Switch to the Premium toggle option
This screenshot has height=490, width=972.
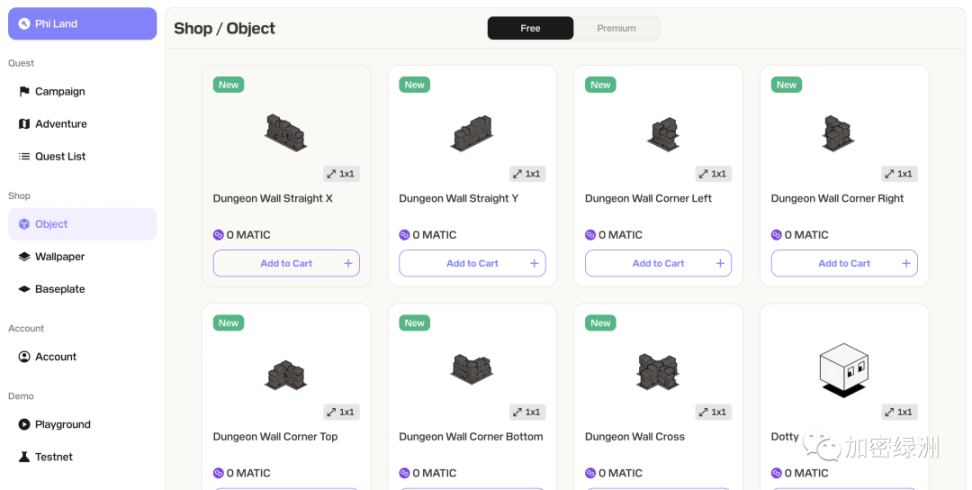click(x=616, y=28)
